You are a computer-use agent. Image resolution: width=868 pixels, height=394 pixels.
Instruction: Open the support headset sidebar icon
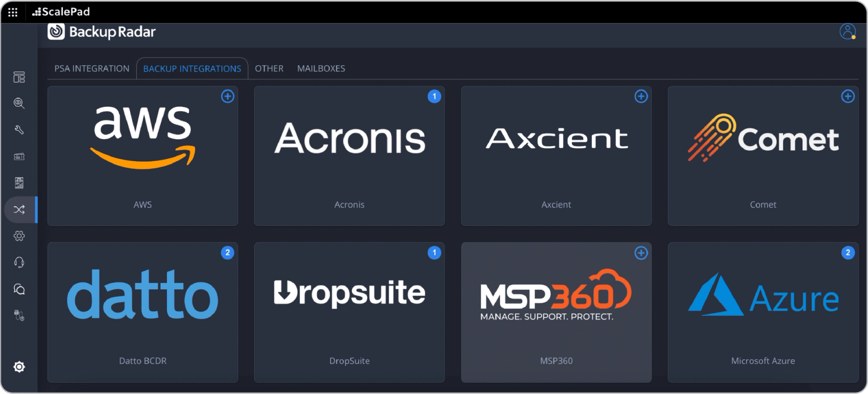19,263
